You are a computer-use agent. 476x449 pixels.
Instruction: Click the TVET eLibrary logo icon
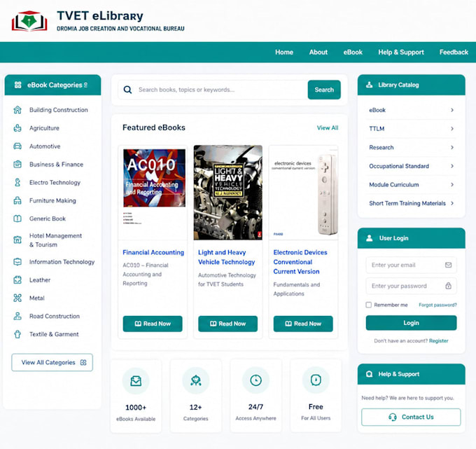click(x=29, y=21)
